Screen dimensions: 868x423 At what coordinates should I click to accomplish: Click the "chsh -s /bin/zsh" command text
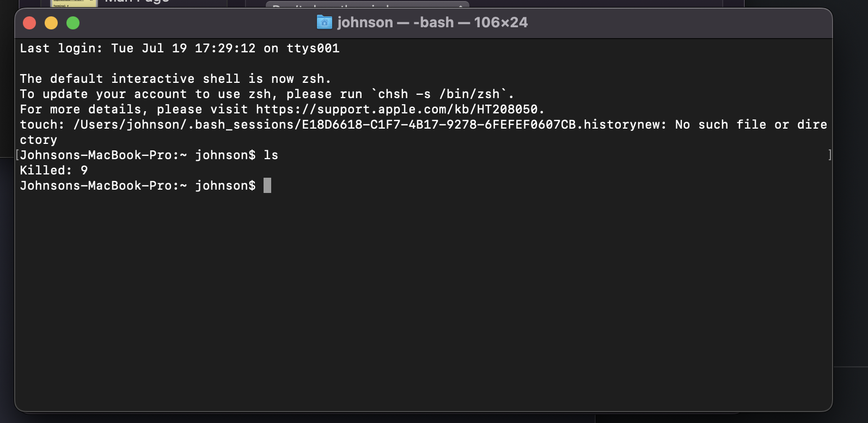point(439,94)
